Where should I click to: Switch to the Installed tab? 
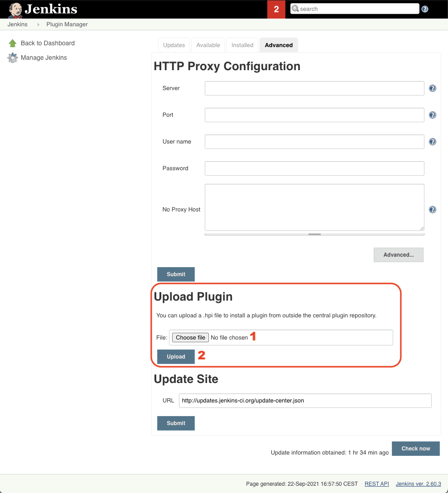(242, 45)
